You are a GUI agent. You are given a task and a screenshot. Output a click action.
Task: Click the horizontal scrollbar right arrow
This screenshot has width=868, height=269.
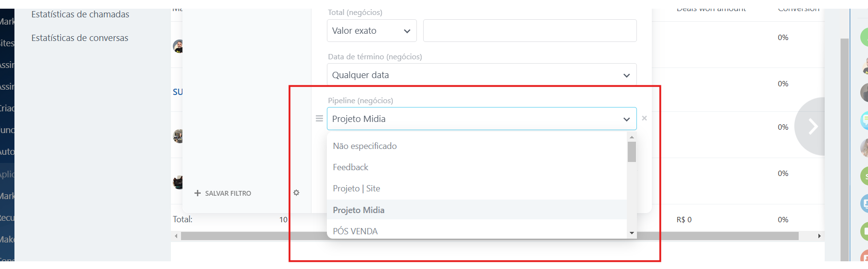(819, 236)
